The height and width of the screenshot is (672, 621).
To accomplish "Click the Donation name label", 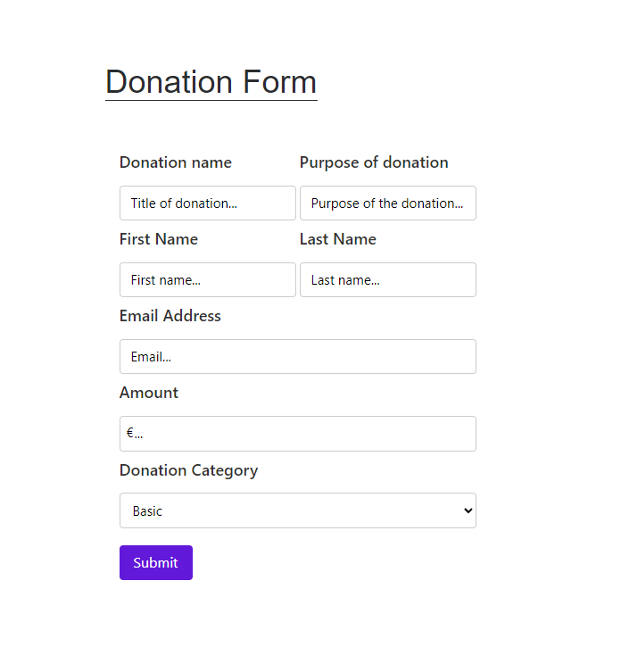I will pyautogui.click(x=176, y=162).
